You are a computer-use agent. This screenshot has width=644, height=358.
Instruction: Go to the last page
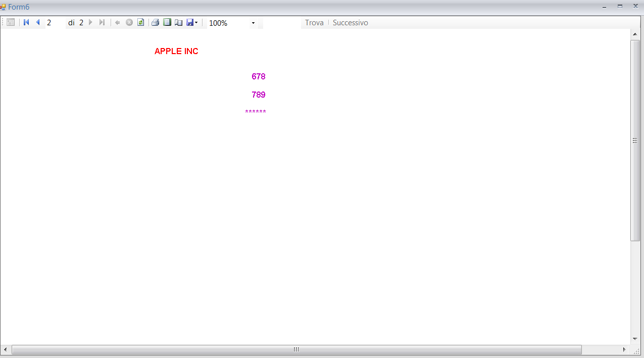point(102,22)
